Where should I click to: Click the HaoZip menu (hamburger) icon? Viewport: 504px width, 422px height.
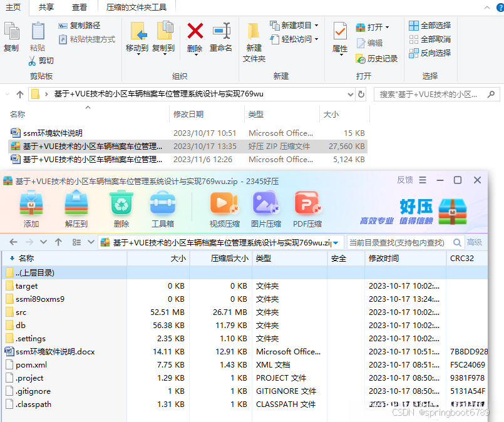click(423, 180)
